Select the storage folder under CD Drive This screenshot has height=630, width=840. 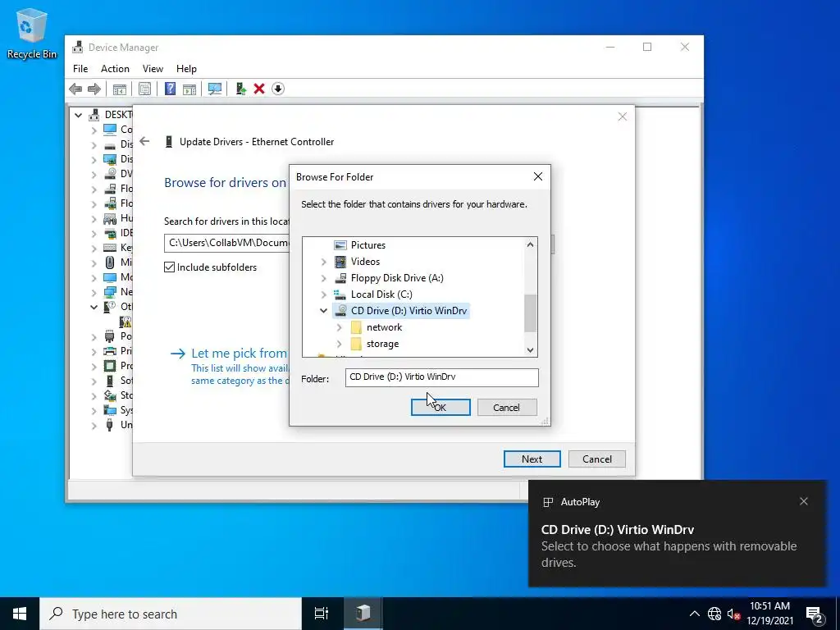click(x=382, y=344)
